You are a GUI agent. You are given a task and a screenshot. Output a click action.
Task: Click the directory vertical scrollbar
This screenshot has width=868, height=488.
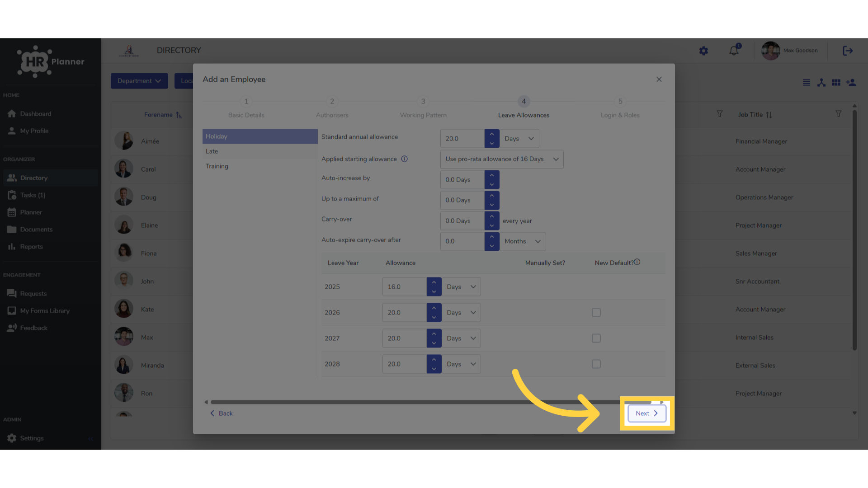pyautogui.click(x=854, y=230)
